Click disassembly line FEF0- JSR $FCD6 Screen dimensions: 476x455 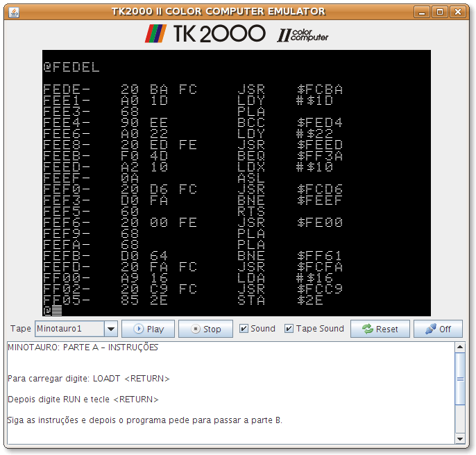pos(193,189)
